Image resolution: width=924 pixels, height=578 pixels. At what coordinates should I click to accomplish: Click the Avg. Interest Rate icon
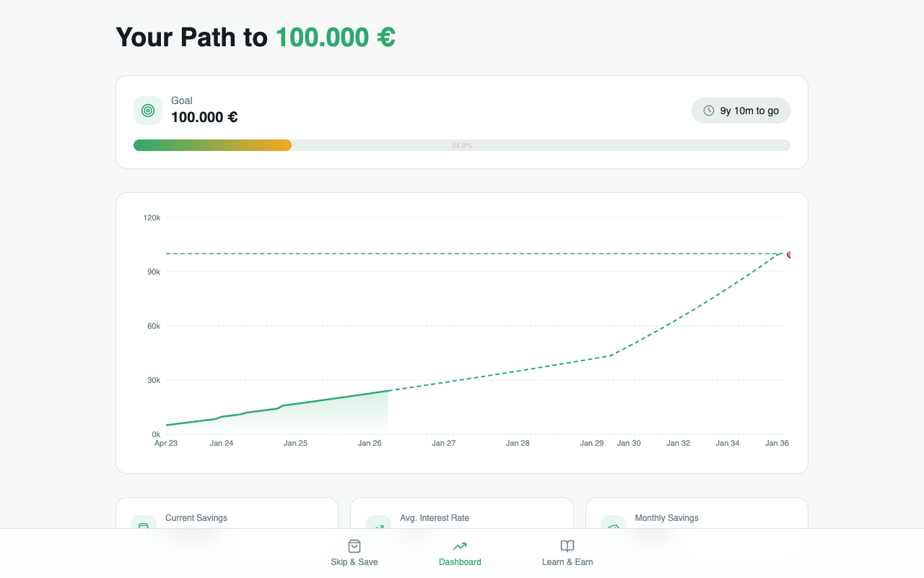click(x=378, y=525)
